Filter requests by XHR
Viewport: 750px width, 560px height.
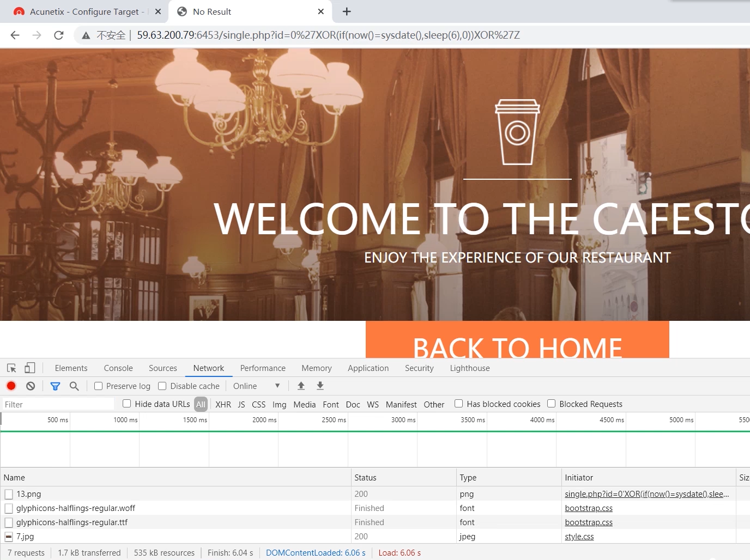tap(223, 404)
